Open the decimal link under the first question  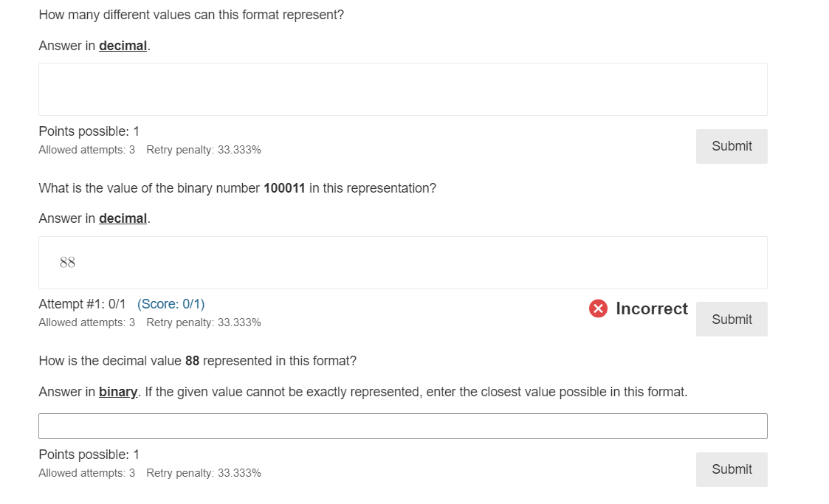tap(123, 46)
